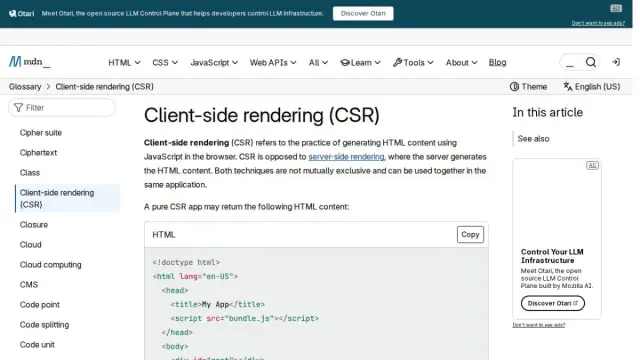The image size is (640, 360).
Task: Click the Discover Otari banner button
Action: (x=363, y=13)
